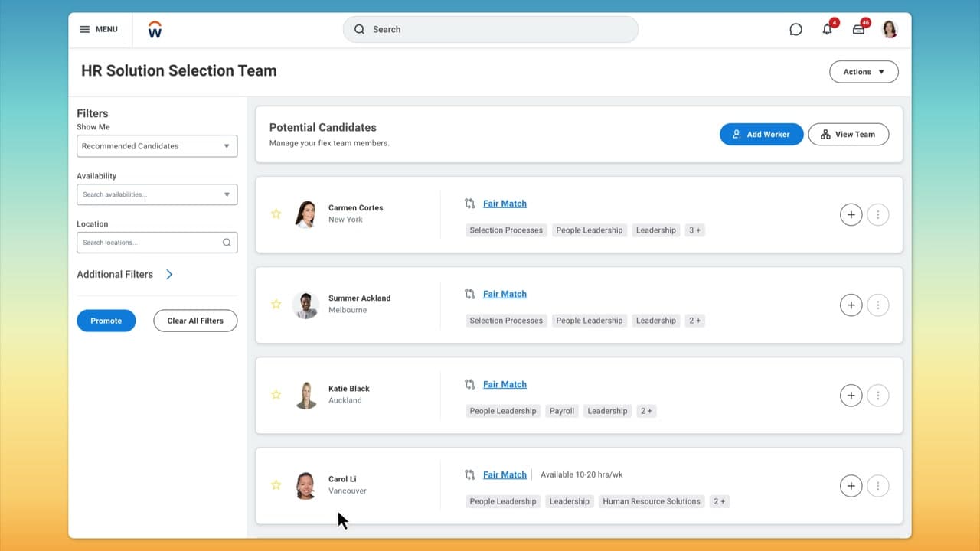This screenshot has height=551, width=980.
Task: Toggle favorite star for Carmen Cortes
Action: [x=276, y=214]
